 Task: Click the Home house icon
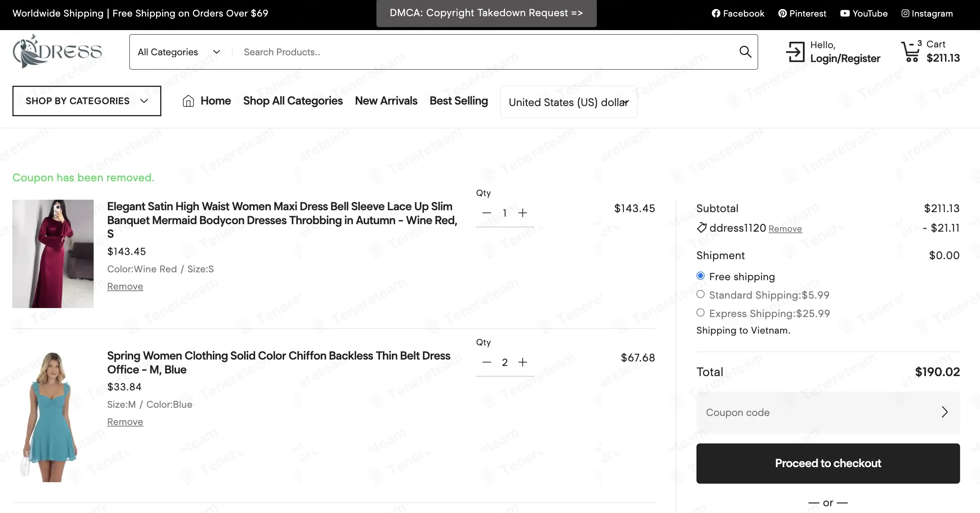[x=188, y=101]
